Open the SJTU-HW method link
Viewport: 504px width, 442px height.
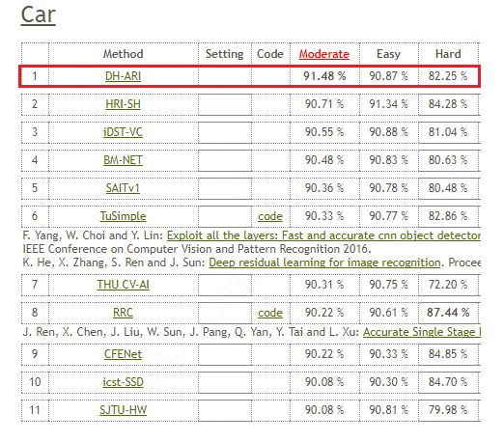(x=123, y=410)
